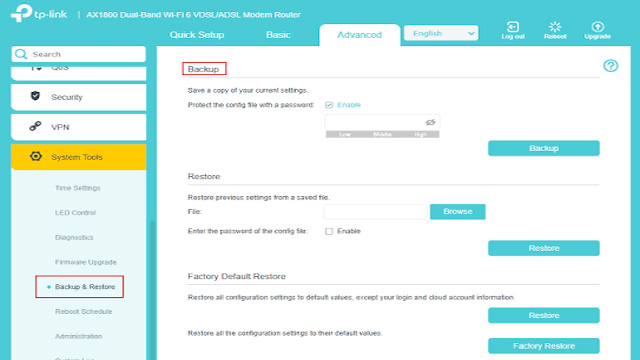Open Diagnostics submenu item

pos(74,238)
